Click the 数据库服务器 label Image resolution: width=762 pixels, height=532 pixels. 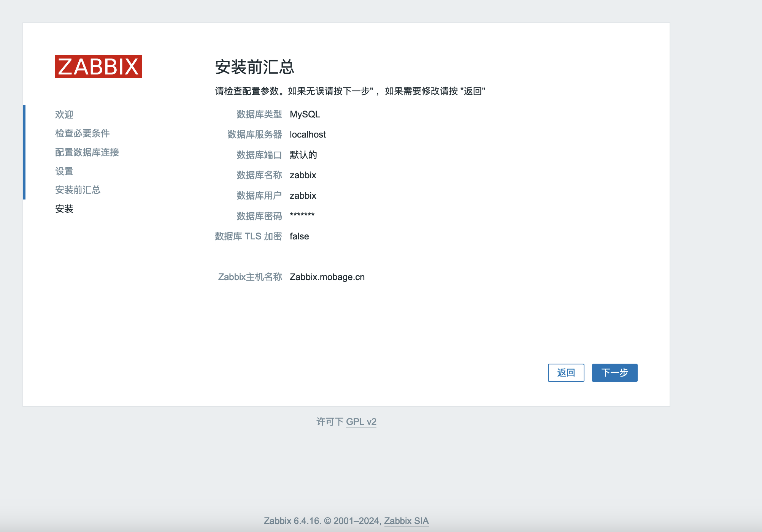click(255, 135)
